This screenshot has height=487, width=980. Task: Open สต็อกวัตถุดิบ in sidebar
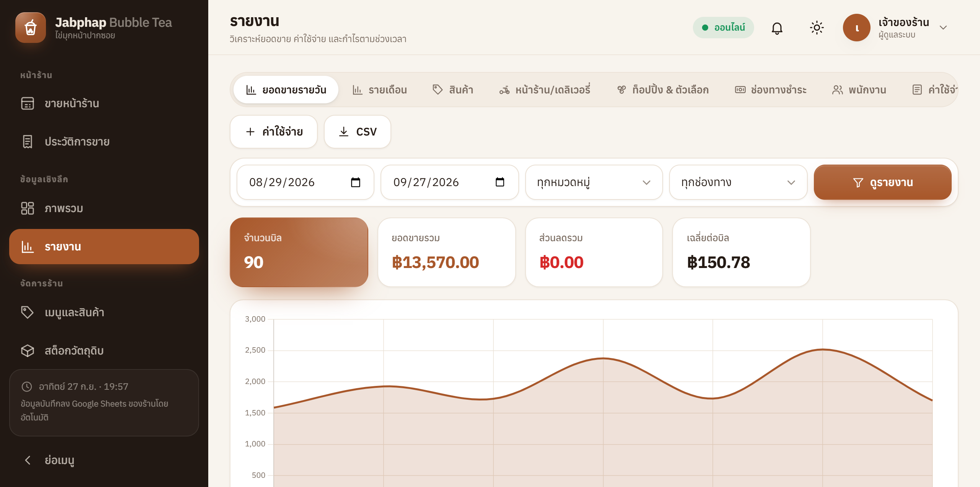coord(104,351)
